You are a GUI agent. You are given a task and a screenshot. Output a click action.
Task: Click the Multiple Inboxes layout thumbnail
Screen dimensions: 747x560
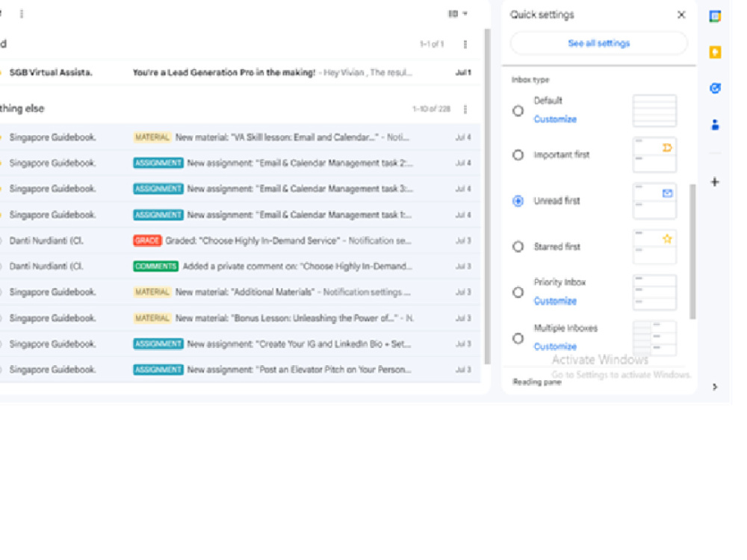654,338
